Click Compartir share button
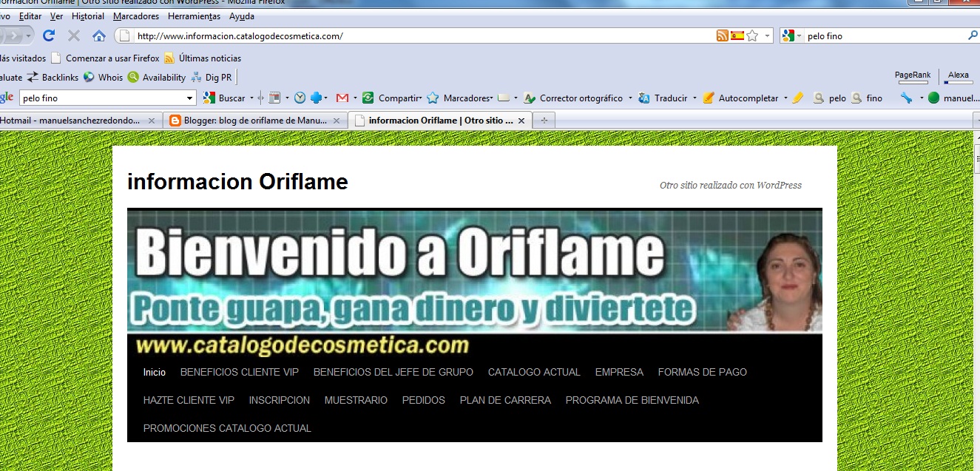980x471 pixels. pos(391,98)
